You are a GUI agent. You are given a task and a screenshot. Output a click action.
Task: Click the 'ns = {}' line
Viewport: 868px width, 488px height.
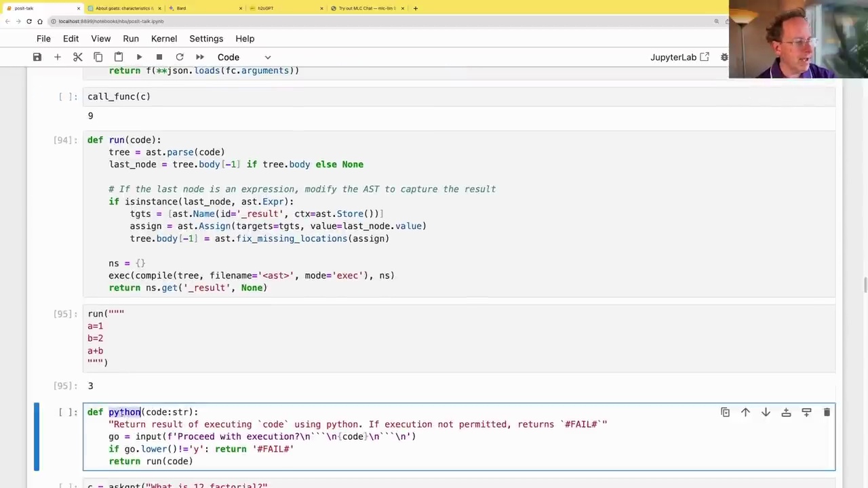[127, 263]
